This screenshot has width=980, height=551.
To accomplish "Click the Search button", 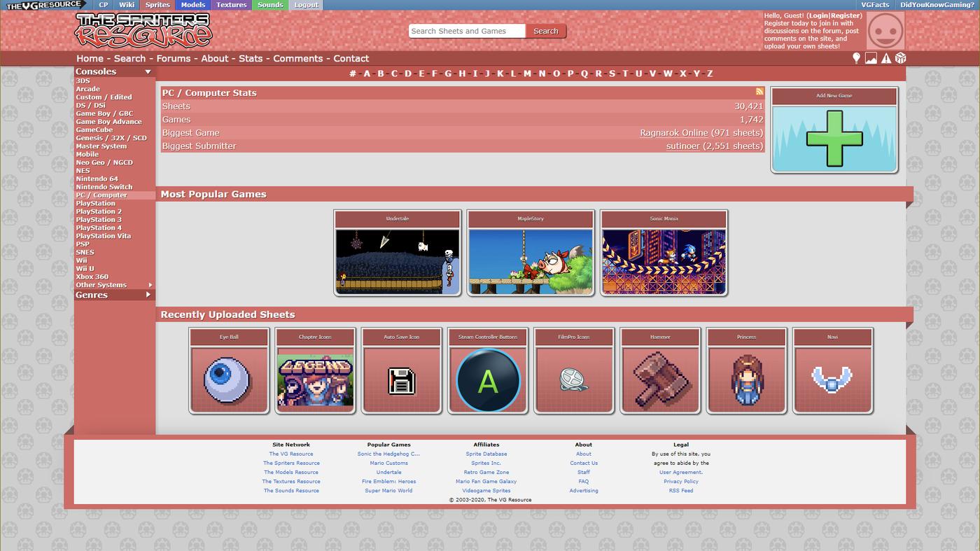I will point(545,31).
